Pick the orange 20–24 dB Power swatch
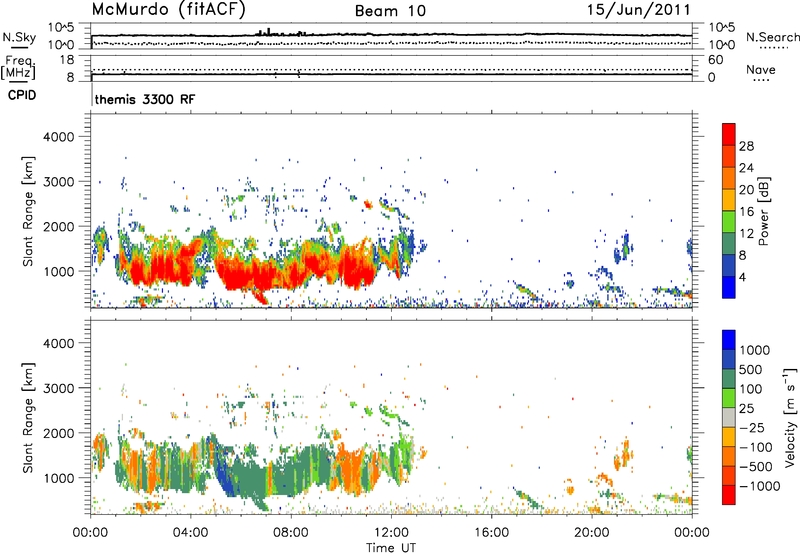This screenshot has width=800, height=554. coord(729,178)
